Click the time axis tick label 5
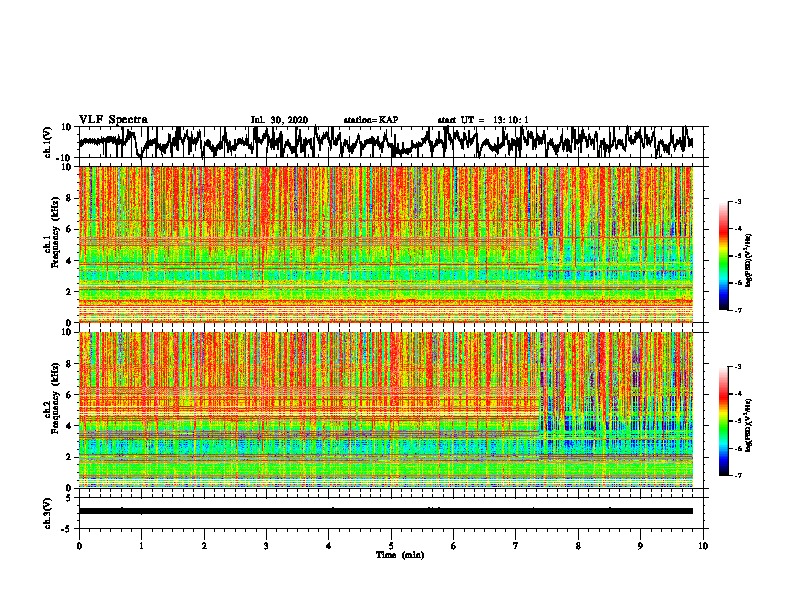This screenshot has width=792, height=612. (391, 546)
